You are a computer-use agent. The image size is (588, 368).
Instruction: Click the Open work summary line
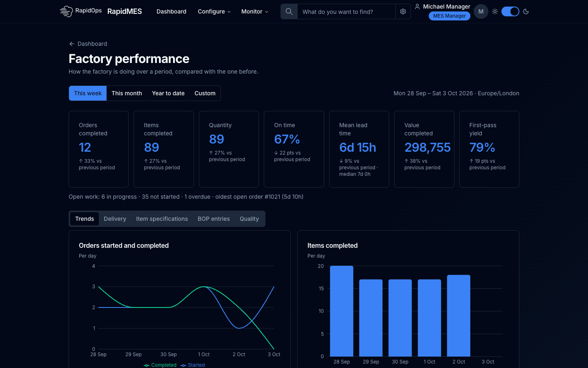tap(186, 197)
